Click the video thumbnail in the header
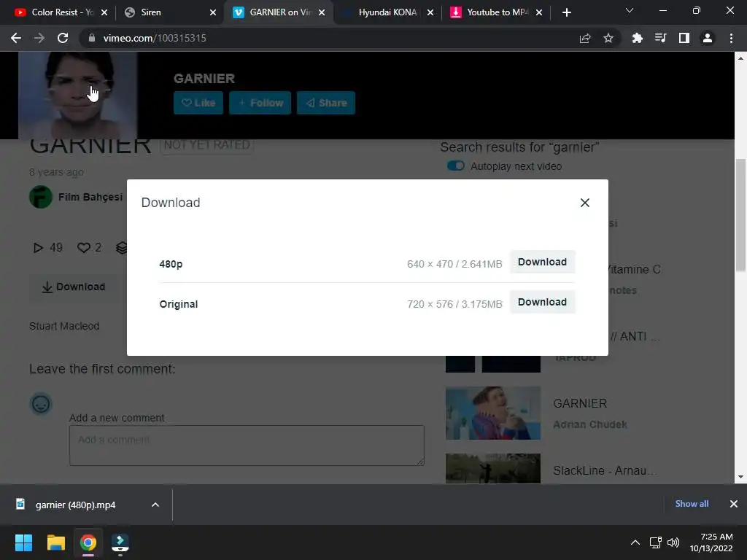Screen dimensions: 747x560 [77, 96]
